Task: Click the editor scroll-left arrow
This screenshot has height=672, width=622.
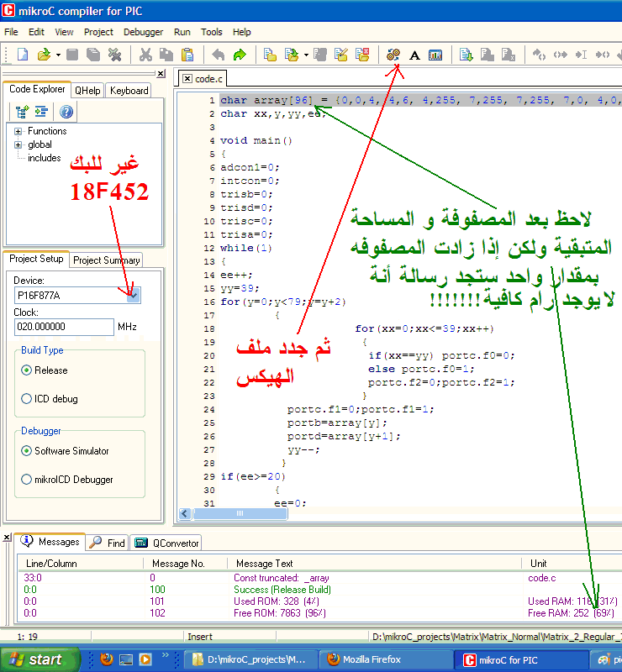Action: click(x=185, y=513)
